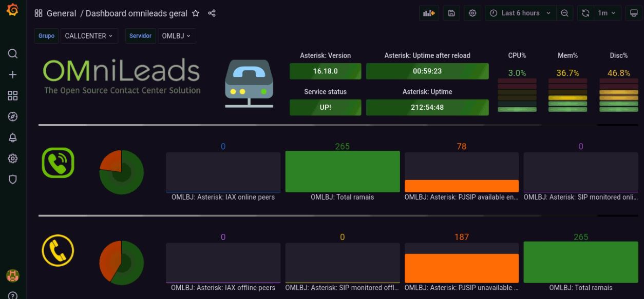Open the Help question mark icon
The height and width of the screenshot is (299, 644).
pyautogui.click(x=13, y=295)
